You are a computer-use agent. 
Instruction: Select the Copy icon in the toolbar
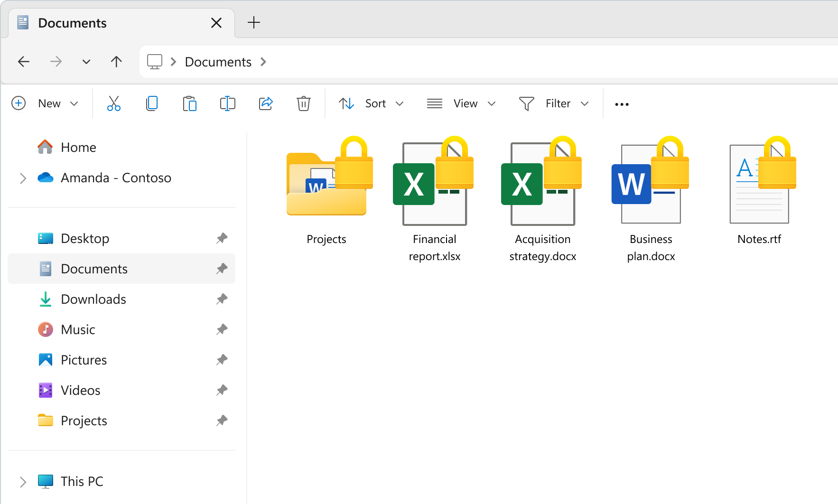click(152, 103)
